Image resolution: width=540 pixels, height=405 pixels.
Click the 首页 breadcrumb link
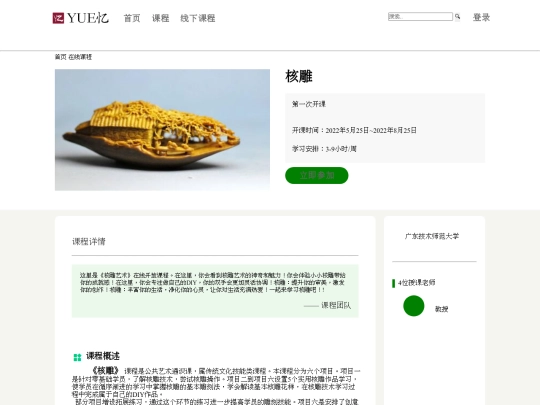click(x=60, y=57)
